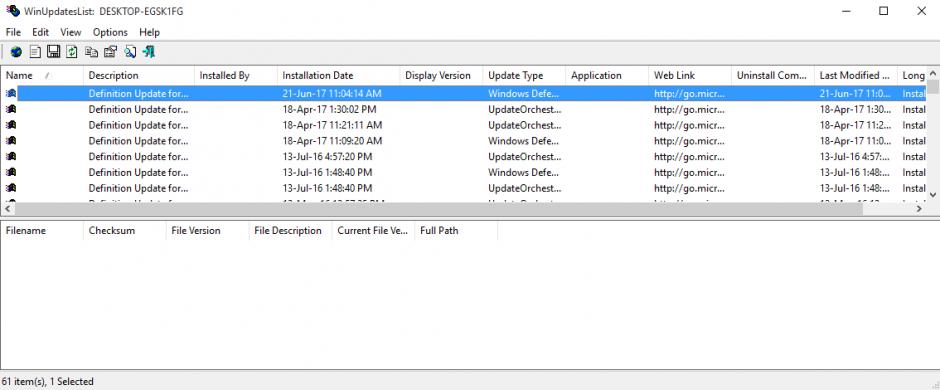Click the Full Path column header
This screenshot has width=940, height=390.
tap(456, 231)
